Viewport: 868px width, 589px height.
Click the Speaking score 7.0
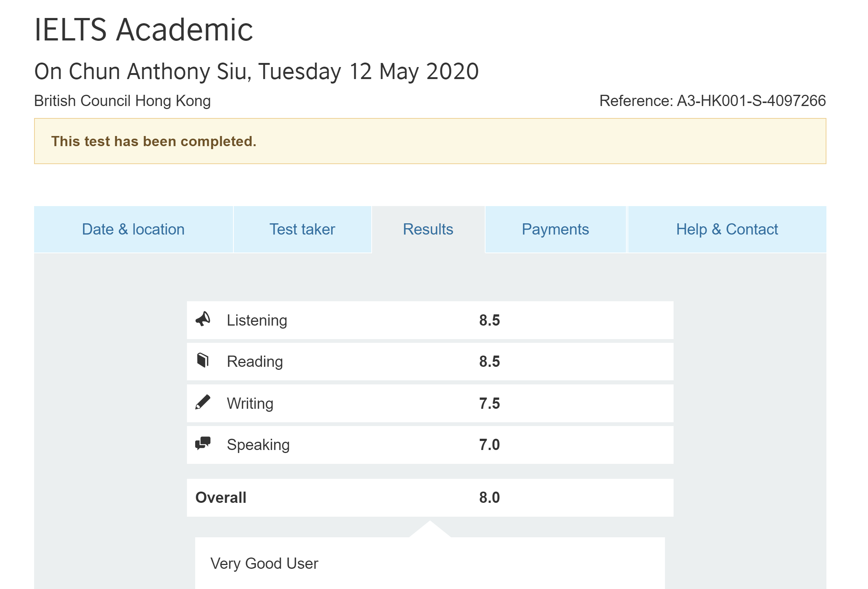489,445
